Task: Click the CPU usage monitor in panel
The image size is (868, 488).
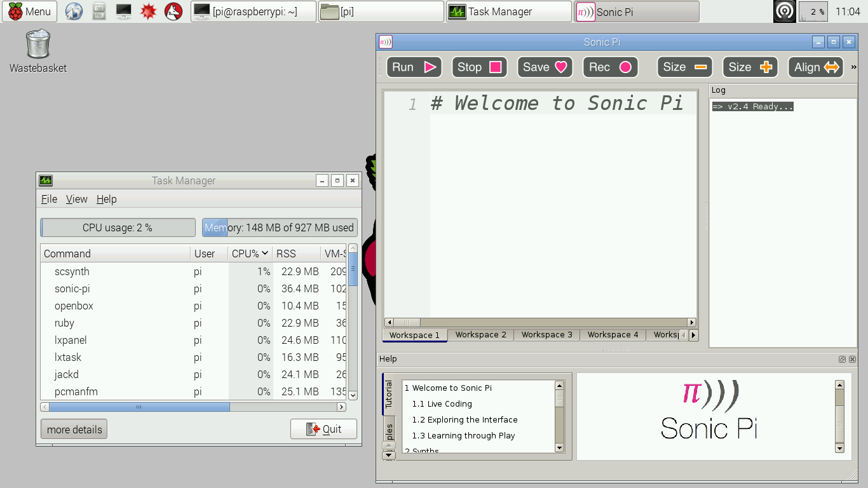Action: [813, 11]
